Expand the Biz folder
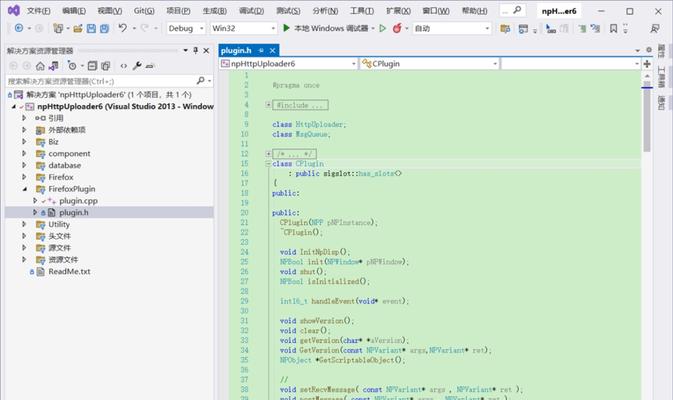Image resolution: width=673 pixels, height=400 pixels. [24, 141]
